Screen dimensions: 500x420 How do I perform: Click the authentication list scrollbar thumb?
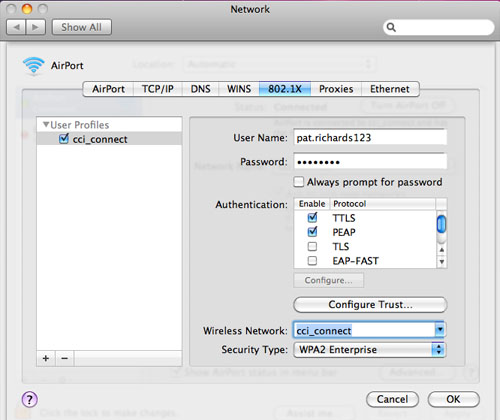(x=441, y=224)
